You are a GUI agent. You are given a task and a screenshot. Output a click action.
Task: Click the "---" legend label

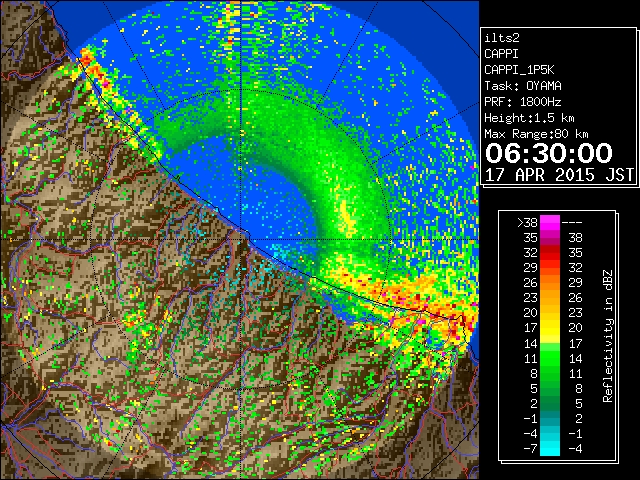pyautogui.click(x=572, y=223)
